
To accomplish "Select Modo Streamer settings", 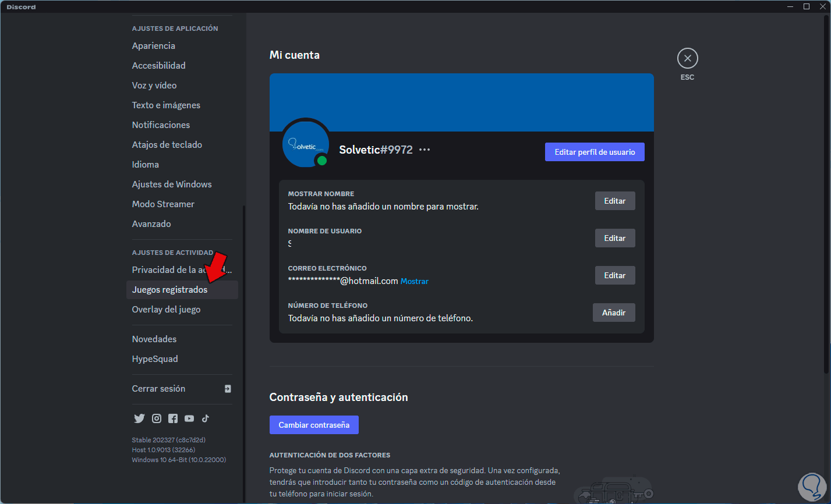I will coord(182,204).
